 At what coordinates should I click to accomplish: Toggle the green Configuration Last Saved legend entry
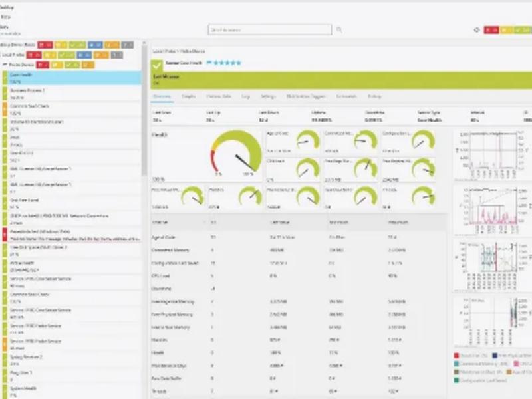click(x=456, y=380)
